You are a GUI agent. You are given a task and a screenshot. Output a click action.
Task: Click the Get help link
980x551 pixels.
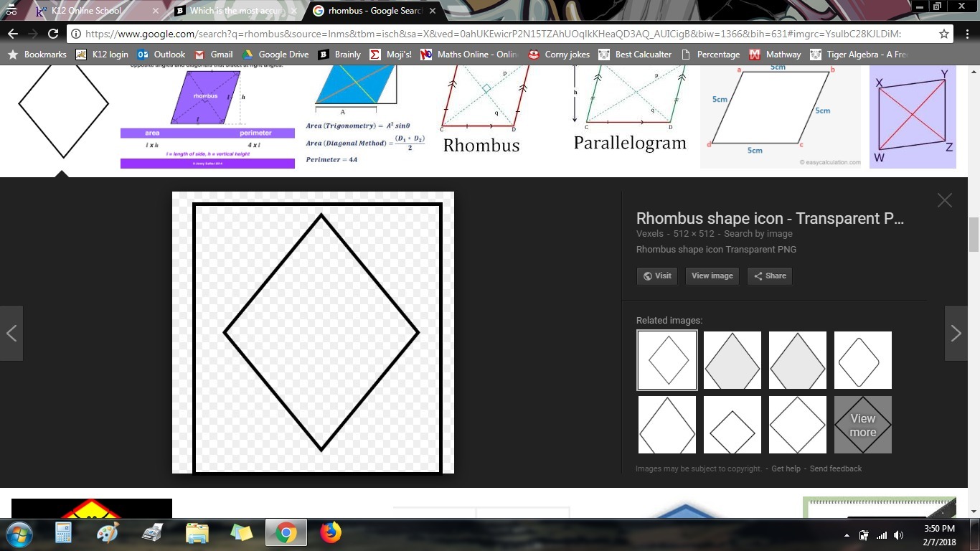(x=786, y=468)
